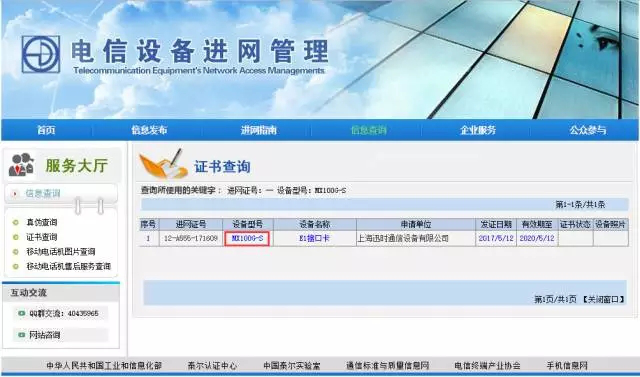Open the 通信标准与测量信息网 footer link
The height and width of the screenshot is (377, 640).
tap(388, 365)
